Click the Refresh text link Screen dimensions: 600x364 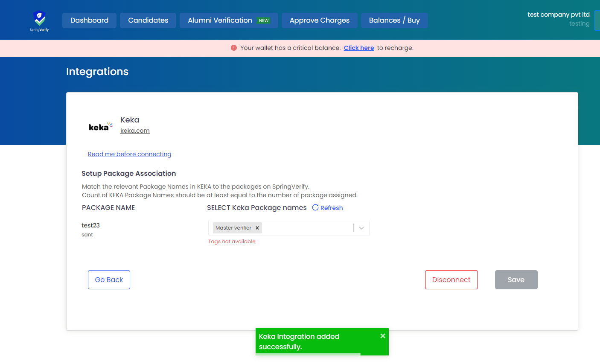332,208
